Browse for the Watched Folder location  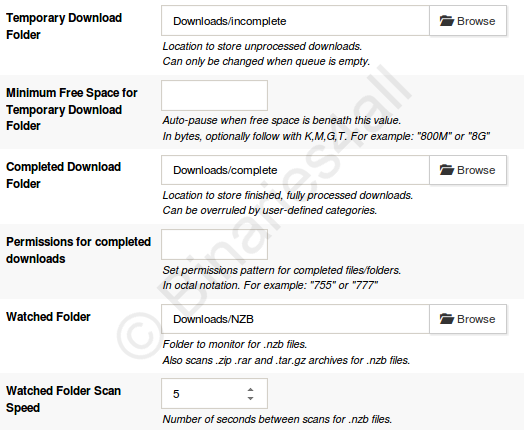pyautogui.click(x=468, y=319)
